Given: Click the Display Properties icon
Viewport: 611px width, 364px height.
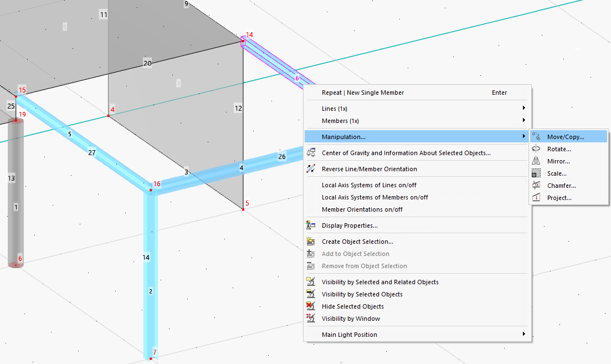Looking at the screenshot, I should point(311,225).
